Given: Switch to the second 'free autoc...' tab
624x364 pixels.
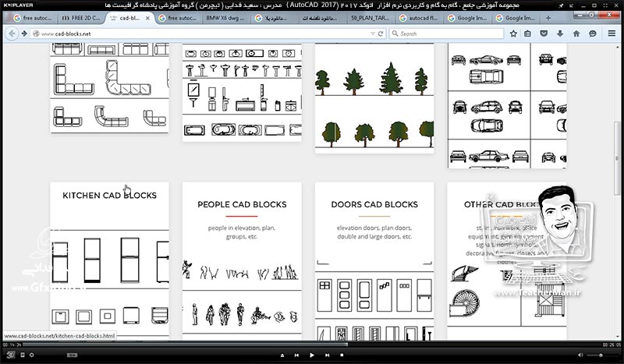Looking at the screenshot, I should (x=178, y=18).
